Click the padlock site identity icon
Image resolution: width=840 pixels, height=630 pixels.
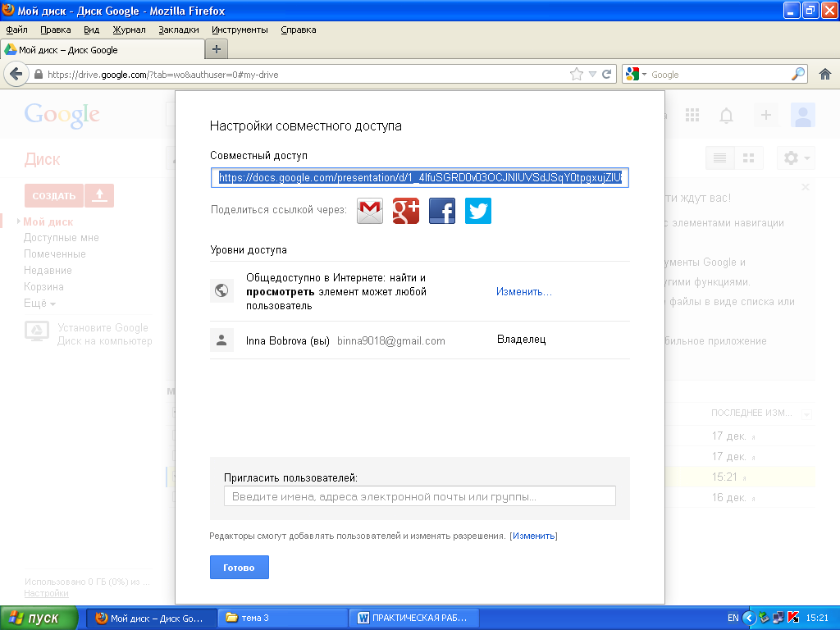[x=38, y=74]
